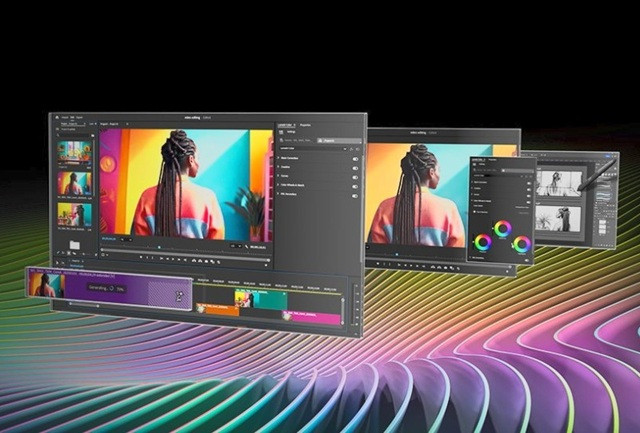This screenshot has width=640, height=433.
Task: Adjust the Highlights color wheel in middle window
Action: click(x=522, y=244)
